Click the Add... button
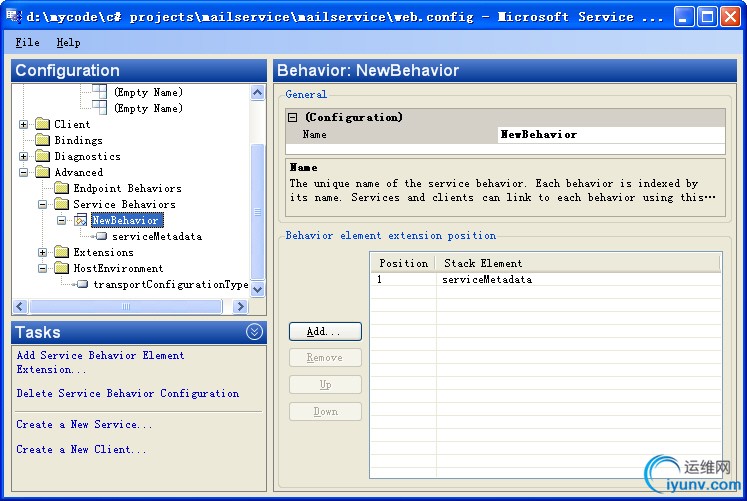This screenshot has width=747, height=501. pyautogui.click(x=325, y=331)
